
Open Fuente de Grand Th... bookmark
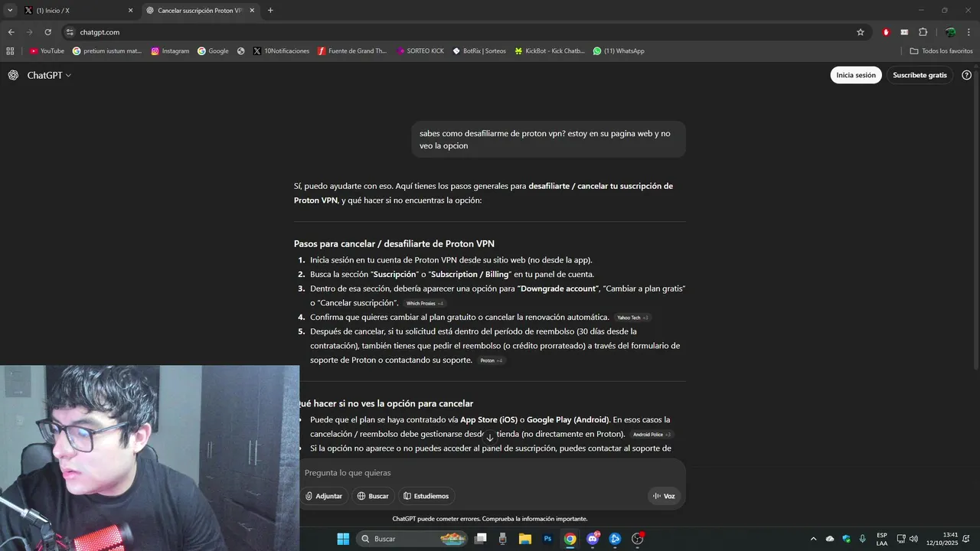tap(352, 51)
